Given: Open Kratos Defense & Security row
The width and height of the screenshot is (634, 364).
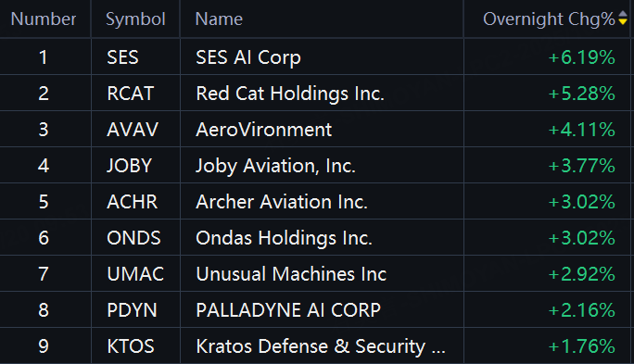Looking at the screenshot, I should 315,346.
